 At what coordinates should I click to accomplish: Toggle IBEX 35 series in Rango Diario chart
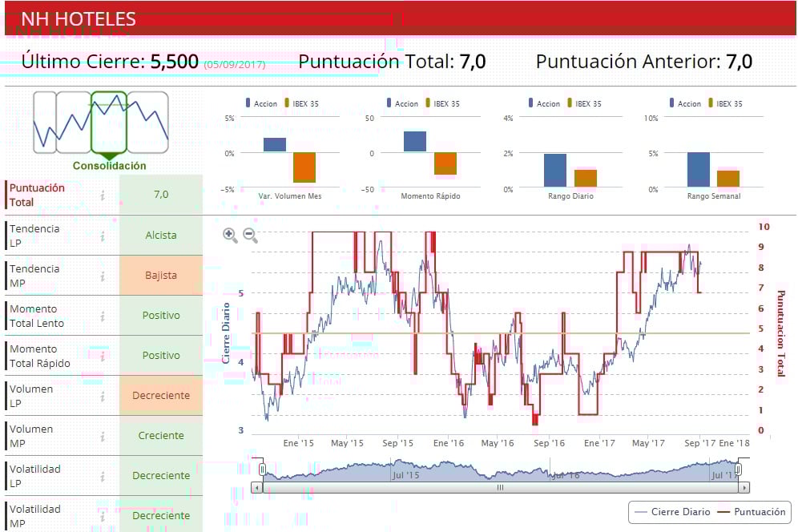(584, 103)
